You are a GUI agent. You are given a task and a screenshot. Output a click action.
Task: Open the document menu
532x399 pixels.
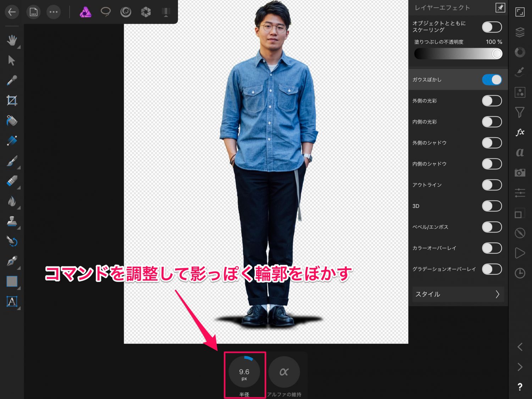33,12
